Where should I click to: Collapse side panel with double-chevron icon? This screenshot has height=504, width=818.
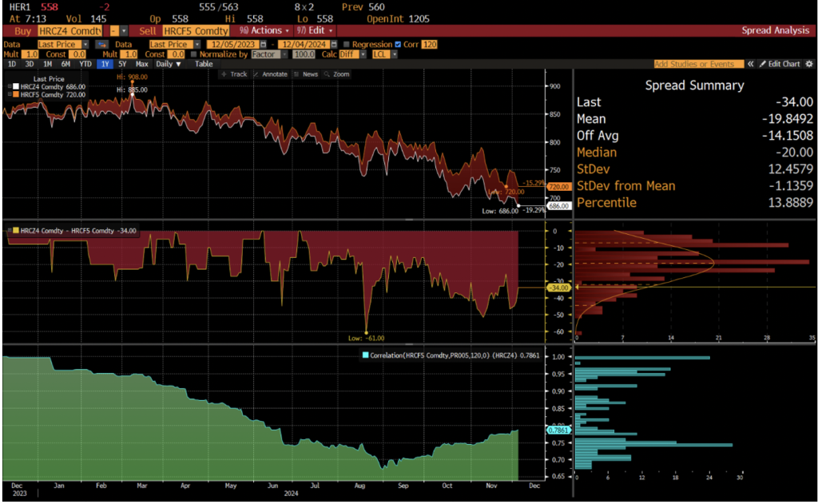coord(751,63)
